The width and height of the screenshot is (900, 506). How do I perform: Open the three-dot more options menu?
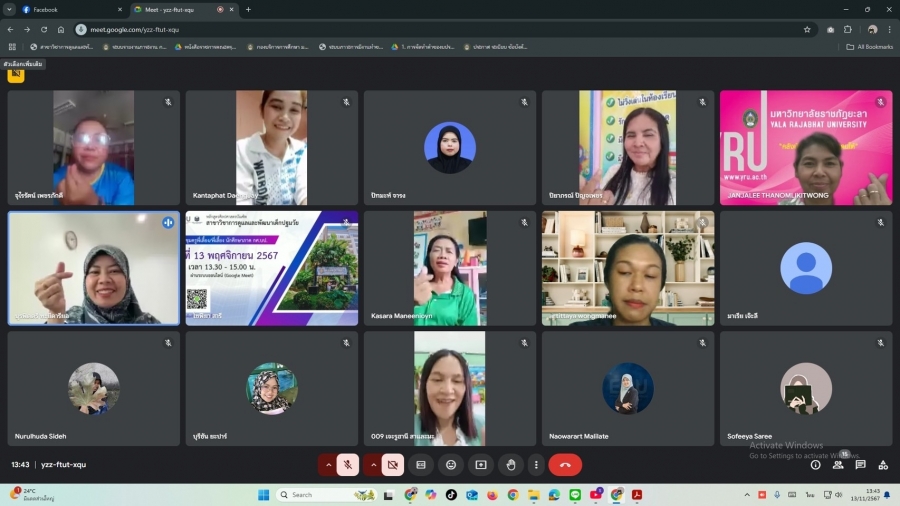pos(536,465)
